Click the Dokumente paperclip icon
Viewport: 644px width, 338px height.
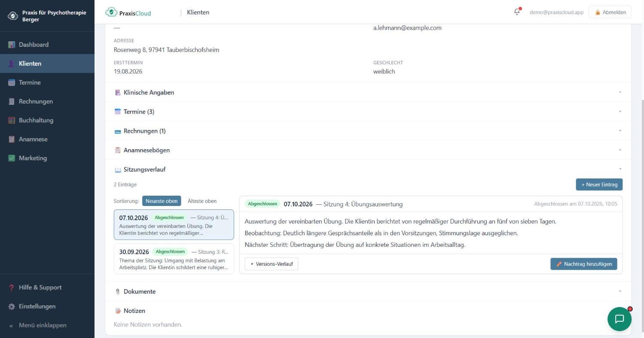coord(118,292)
